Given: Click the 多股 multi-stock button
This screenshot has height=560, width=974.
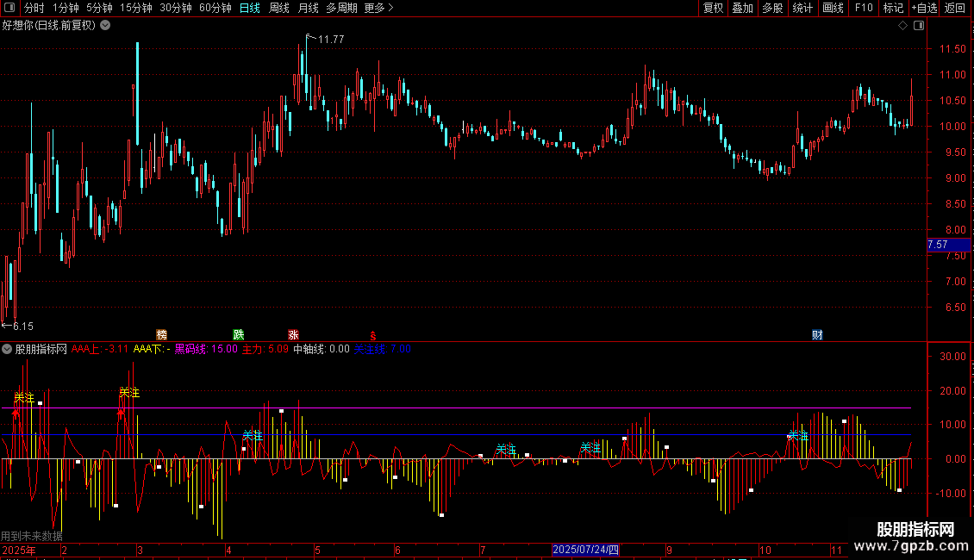Looking at the screenshot, I should pos(773,8).
